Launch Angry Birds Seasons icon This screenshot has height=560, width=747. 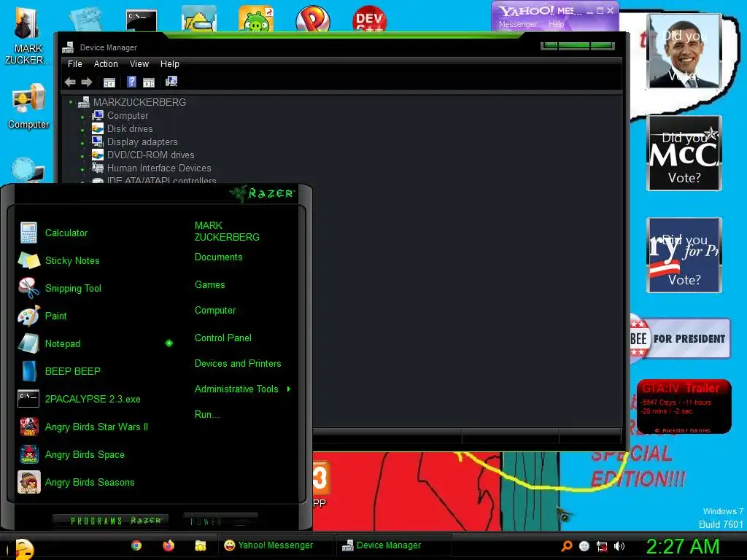click(x=29, y=482)
